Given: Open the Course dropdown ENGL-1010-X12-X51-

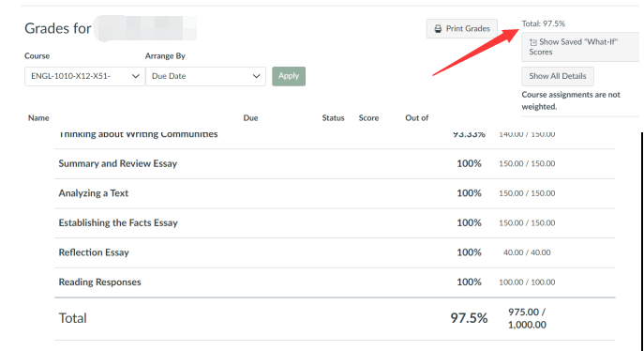Looking at the screenshot, I should click(x=84, y=76).
